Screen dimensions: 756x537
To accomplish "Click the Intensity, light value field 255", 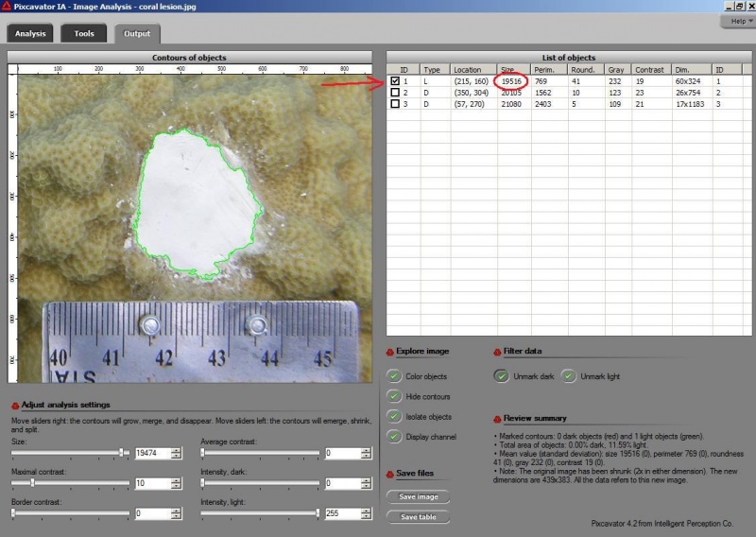I will (x=343, y=512).
